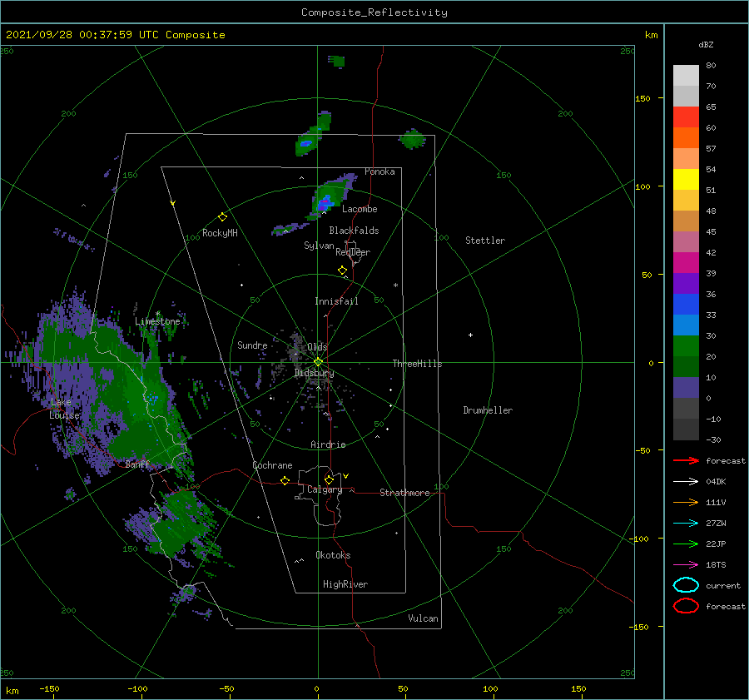Click the storm cell core west of Lacombe
749x700 pixels.
(x=325, y=202)
